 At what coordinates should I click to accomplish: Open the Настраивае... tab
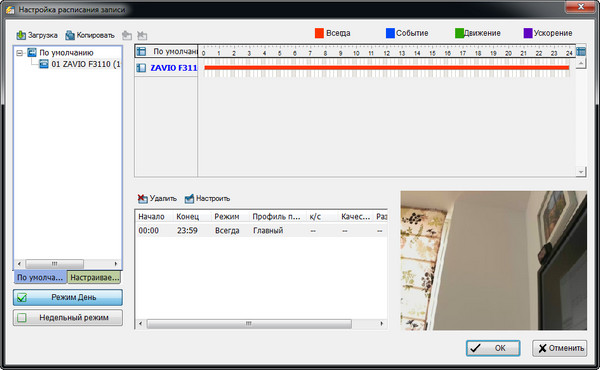point(94,277)
